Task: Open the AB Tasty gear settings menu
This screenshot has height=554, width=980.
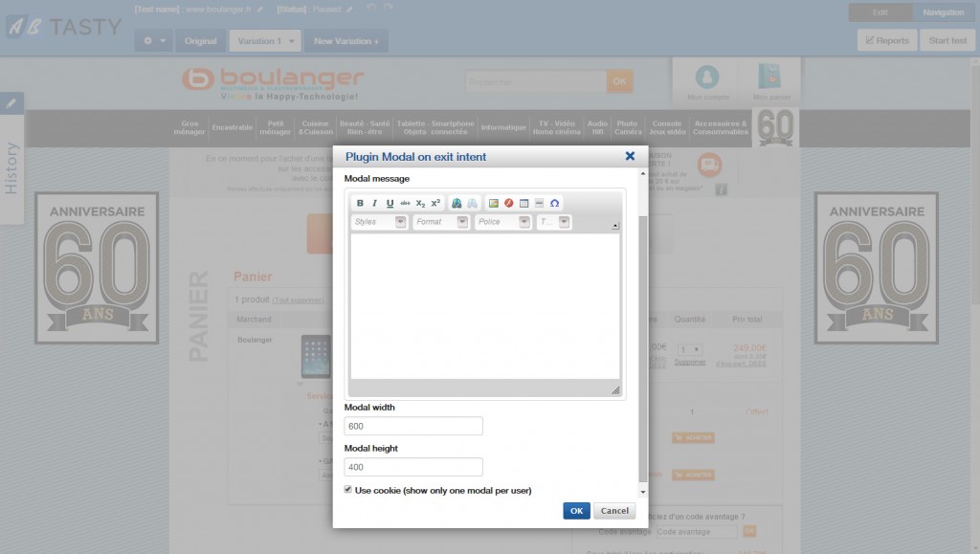Action: [x=154, y=40]
